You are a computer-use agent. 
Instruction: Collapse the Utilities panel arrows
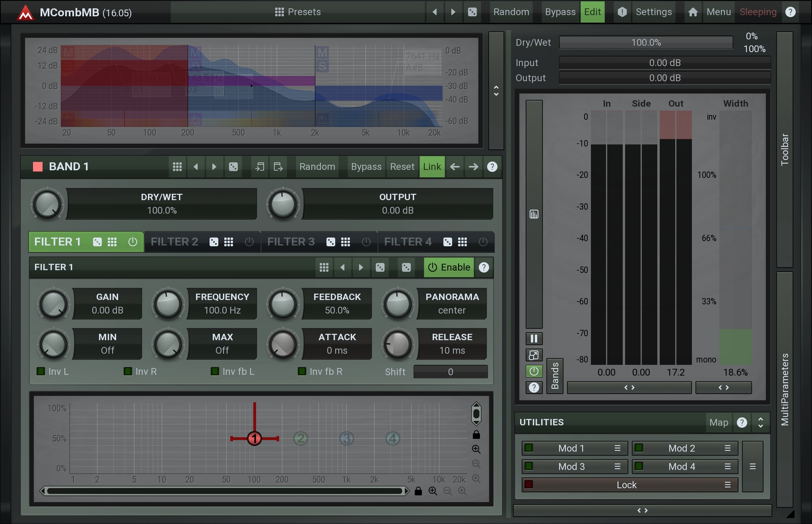(760, 423)
